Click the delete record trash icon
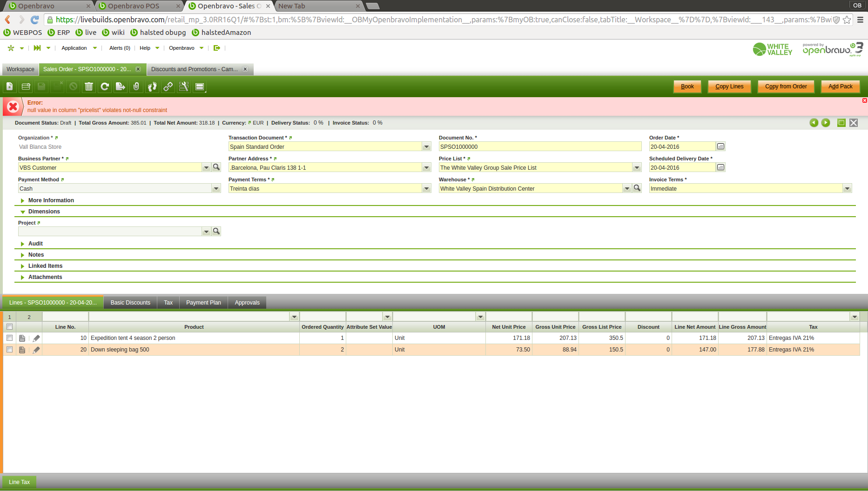Image resolution: width=868 pixels, height=491 pixels. tap(89, 86)
